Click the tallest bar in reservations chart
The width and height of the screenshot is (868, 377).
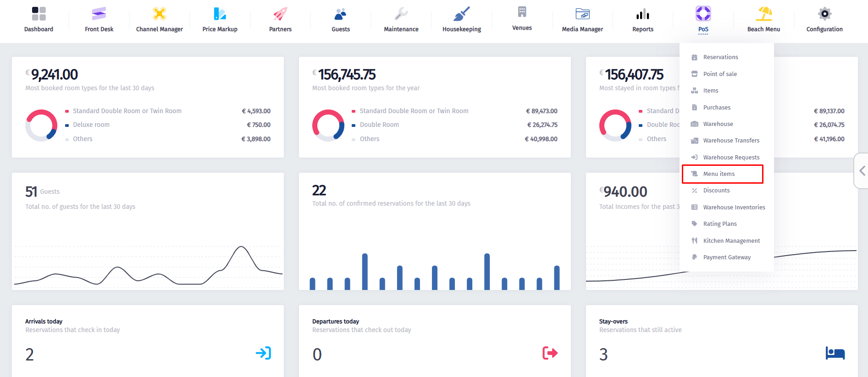click(365, 272)
